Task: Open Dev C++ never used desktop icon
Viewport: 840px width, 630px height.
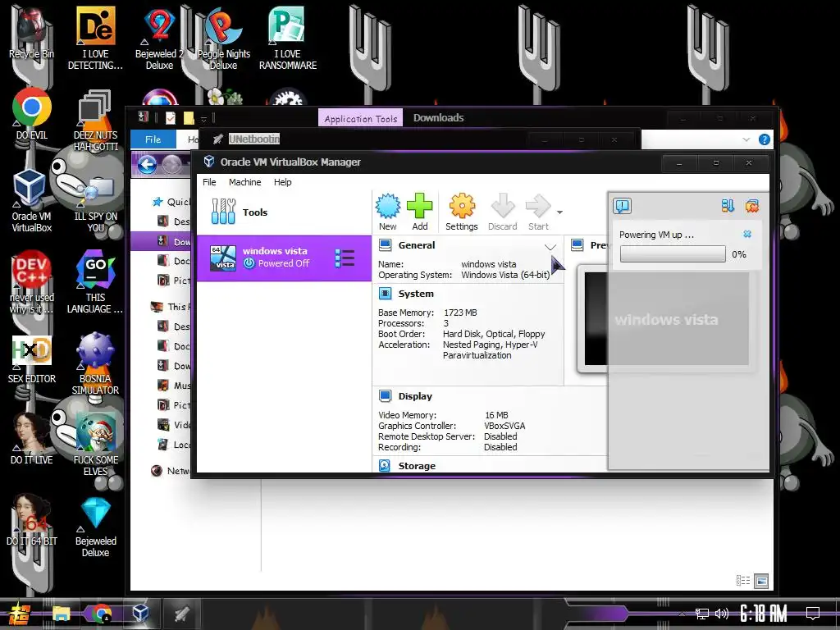Action: tap(32, 282)
